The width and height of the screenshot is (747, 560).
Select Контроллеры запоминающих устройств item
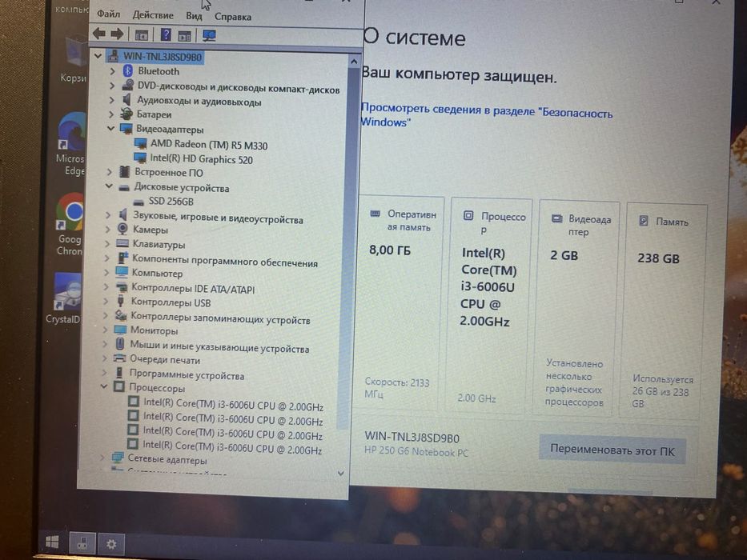[220, 318]
